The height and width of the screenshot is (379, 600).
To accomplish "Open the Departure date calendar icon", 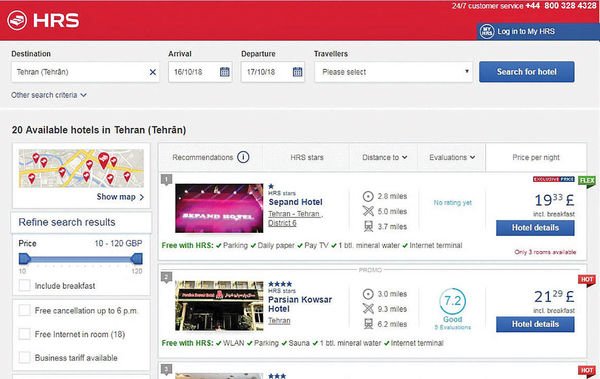I will coord(297,72).
